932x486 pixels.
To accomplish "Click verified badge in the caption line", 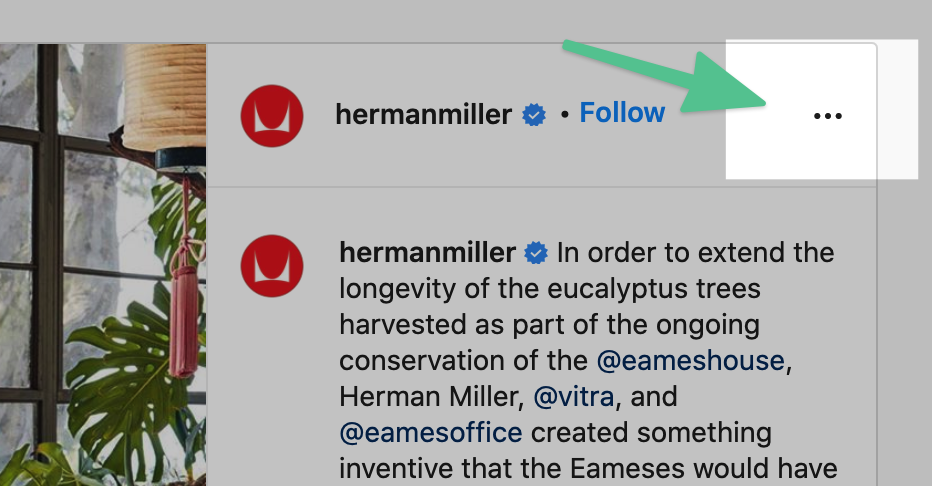I will 536,253.
